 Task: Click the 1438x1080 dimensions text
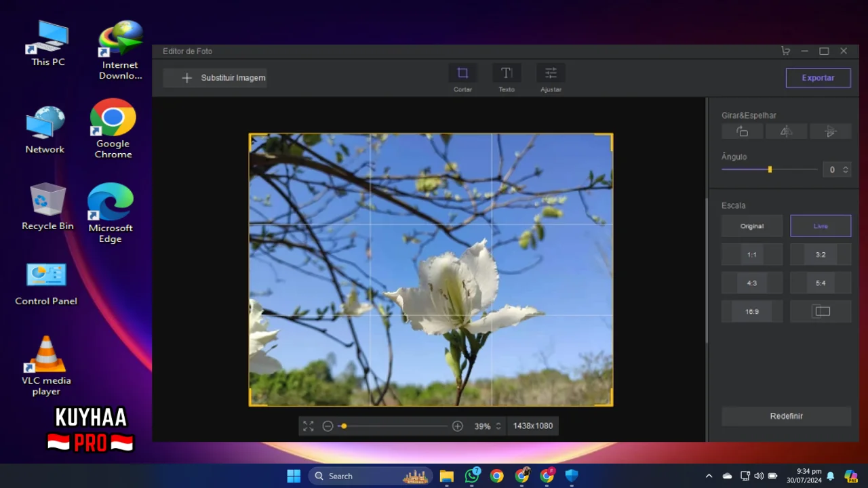533,426
